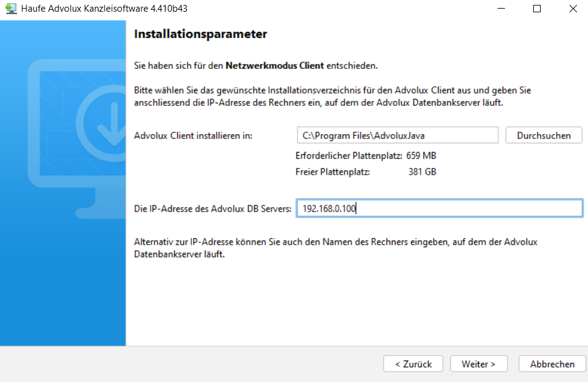Screen dimensions: 588x382
Task: Proceed with the Weiter button
Action: (479, 364)
